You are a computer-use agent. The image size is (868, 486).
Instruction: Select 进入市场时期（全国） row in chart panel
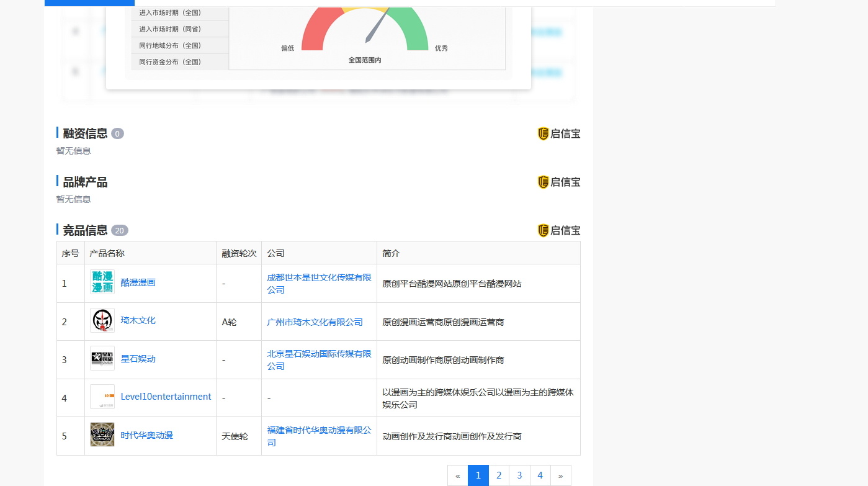click(x=180, y=12)
